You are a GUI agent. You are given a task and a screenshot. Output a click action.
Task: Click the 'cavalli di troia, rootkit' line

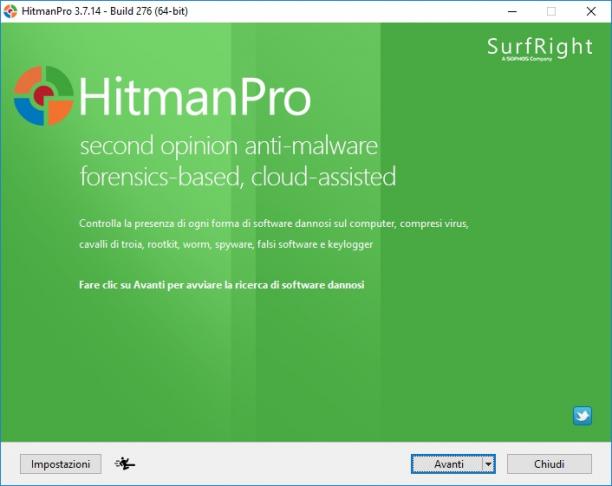(226, 244)
